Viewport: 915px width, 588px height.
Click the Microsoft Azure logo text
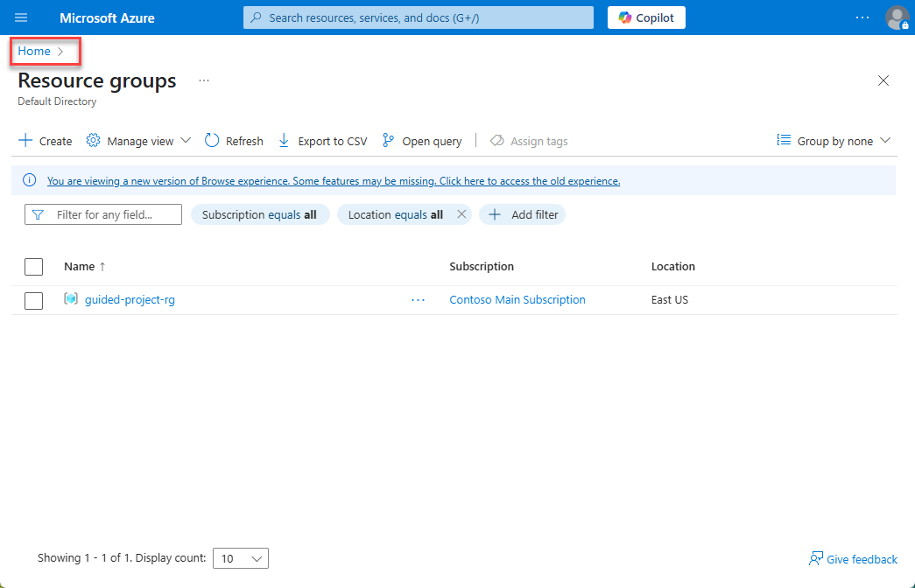[107, 18]
